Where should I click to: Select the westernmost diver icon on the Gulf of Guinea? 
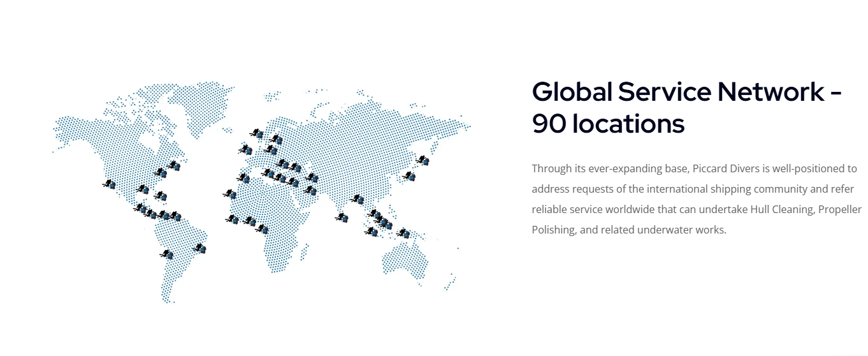pos(233,219)
